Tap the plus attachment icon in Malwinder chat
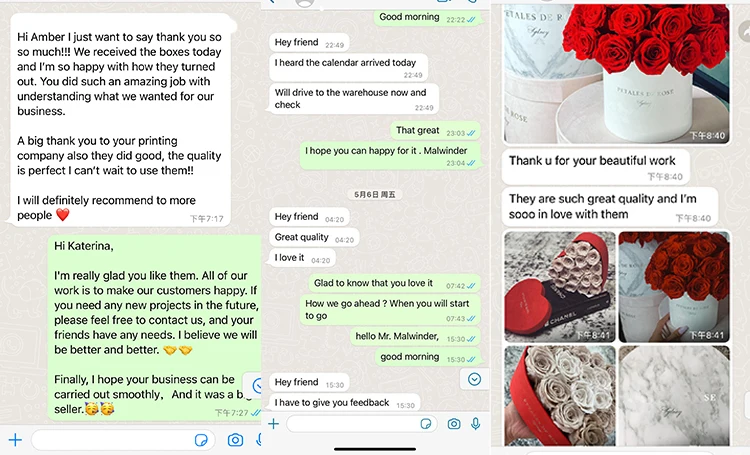Viewport: 750px width, 455px height. [x=274, y=423]
